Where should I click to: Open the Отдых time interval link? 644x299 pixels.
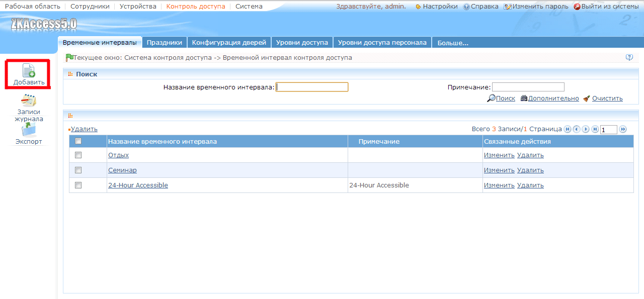click(x=118, y=155)
